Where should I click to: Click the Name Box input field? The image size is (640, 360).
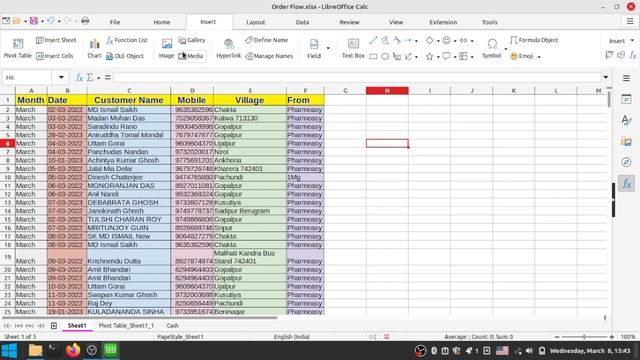pos(27,77)
